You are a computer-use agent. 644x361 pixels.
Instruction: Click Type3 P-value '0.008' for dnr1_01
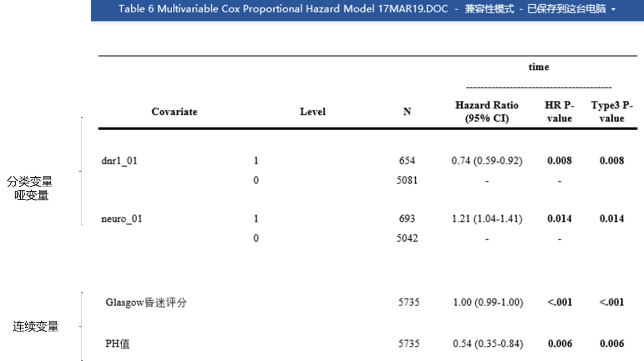pyautogui.click(x=612, y=161)
